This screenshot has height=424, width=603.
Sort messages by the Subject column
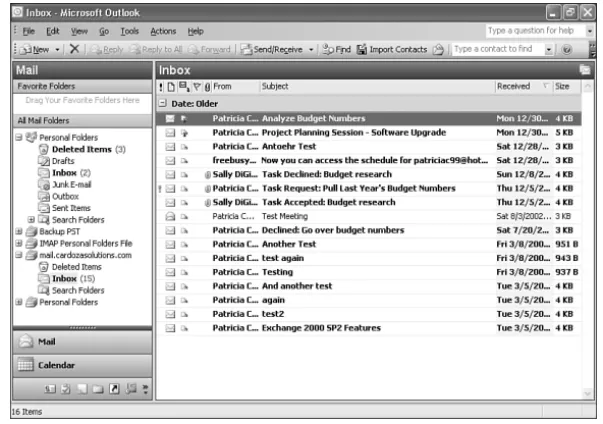[x=377, y=86]
